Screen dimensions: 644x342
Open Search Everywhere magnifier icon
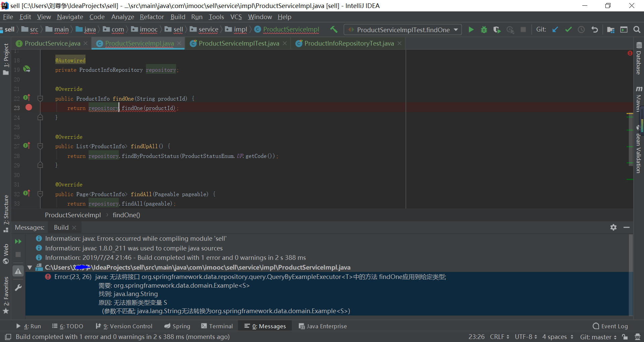(637, 30)
